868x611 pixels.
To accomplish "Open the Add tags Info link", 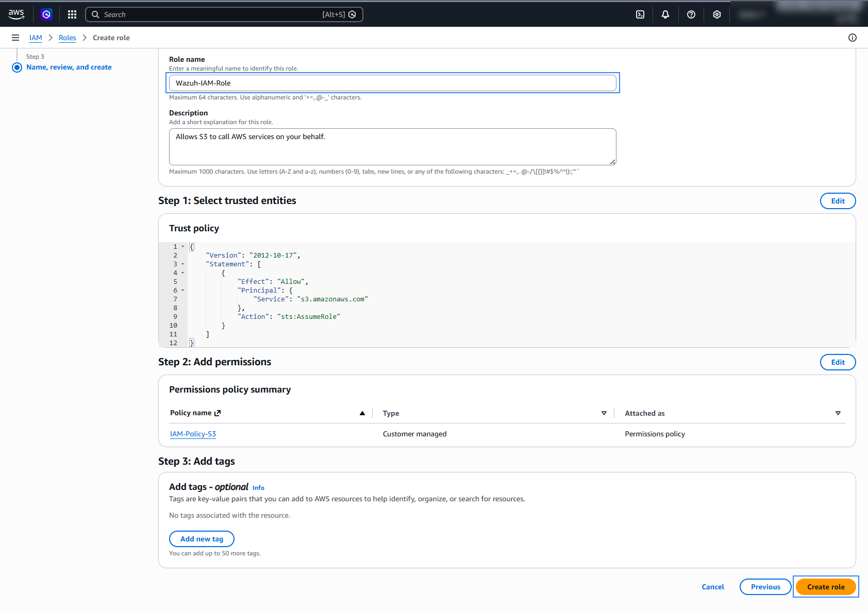I will point(258,488).
